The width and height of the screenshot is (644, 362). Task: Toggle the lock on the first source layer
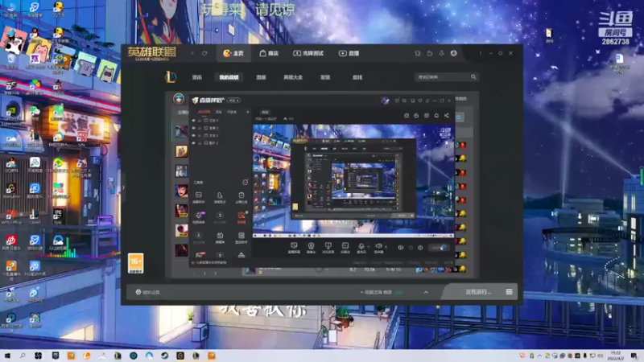click(x=200, y=121)
